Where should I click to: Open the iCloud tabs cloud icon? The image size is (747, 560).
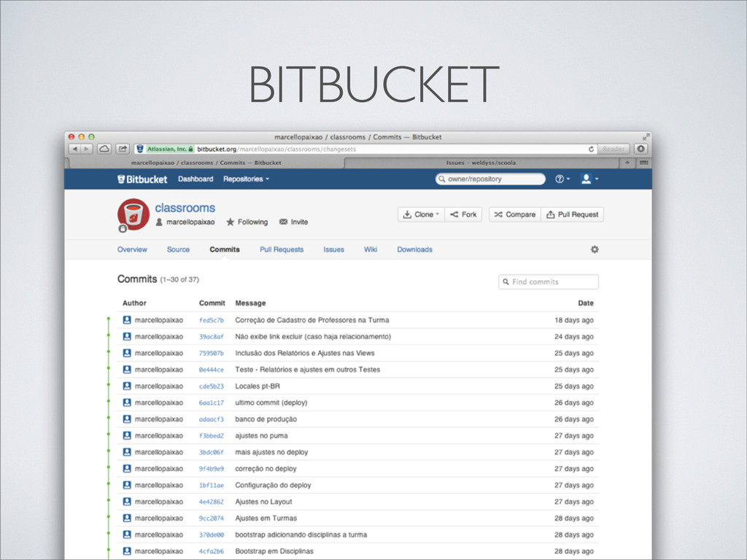[x=104, y=149]
